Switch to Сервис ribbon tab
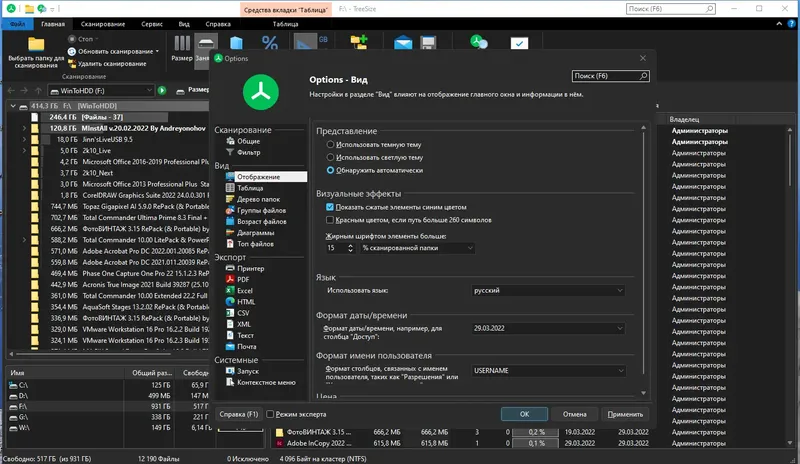Screen dimensions: 800x464 point(152,24)
